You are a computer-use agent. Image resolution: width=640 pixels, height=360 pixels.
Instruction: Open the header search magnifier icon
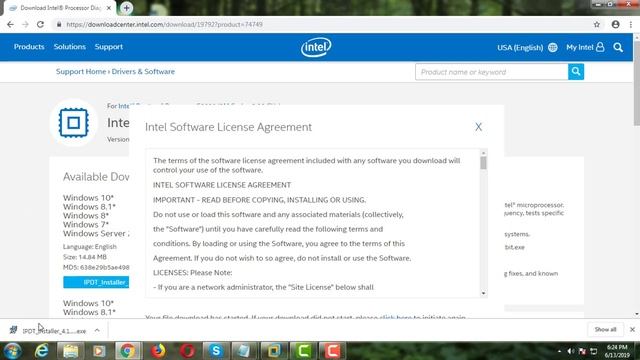point(618,47)
